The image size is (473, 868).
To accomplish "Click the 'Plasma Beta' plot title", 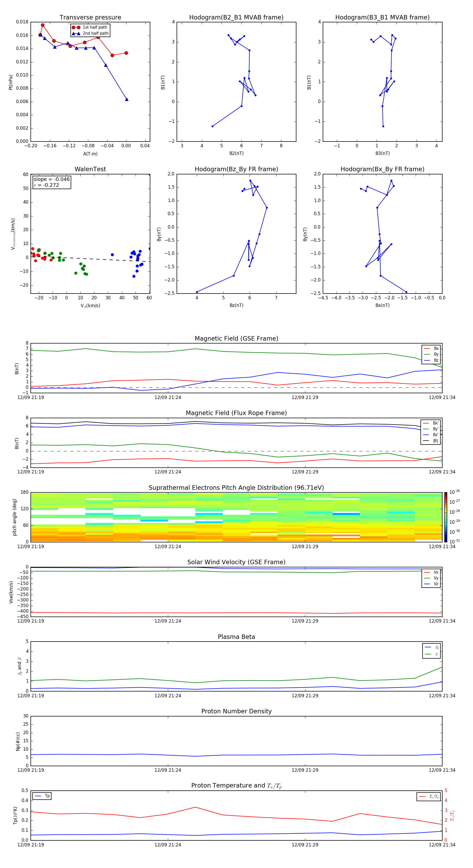I will [236, 637].
